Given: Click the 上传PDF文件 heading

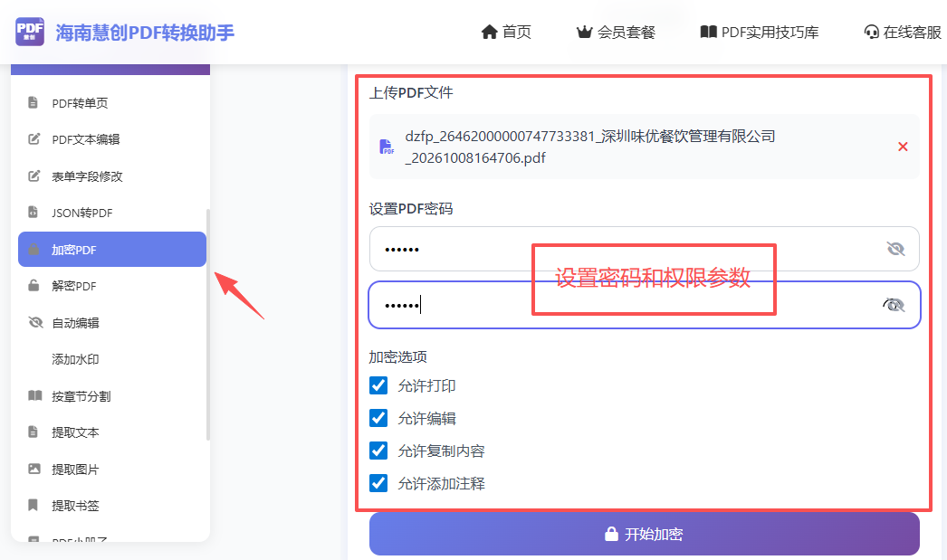Looking at the screenshot, I should (x=411, y=93).
